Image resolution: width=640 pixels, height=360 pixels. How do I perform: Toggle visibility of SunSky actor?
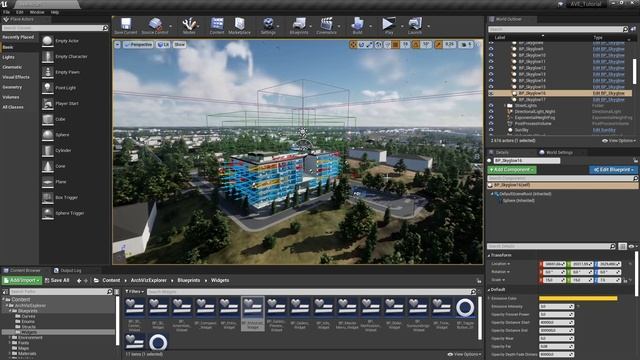[x=491, y=130]
